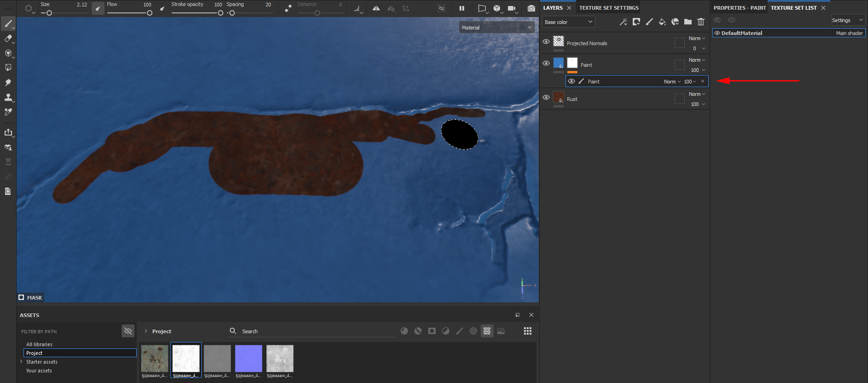
Task: Select the Polygon Fill tool
Action: point(8,68)
